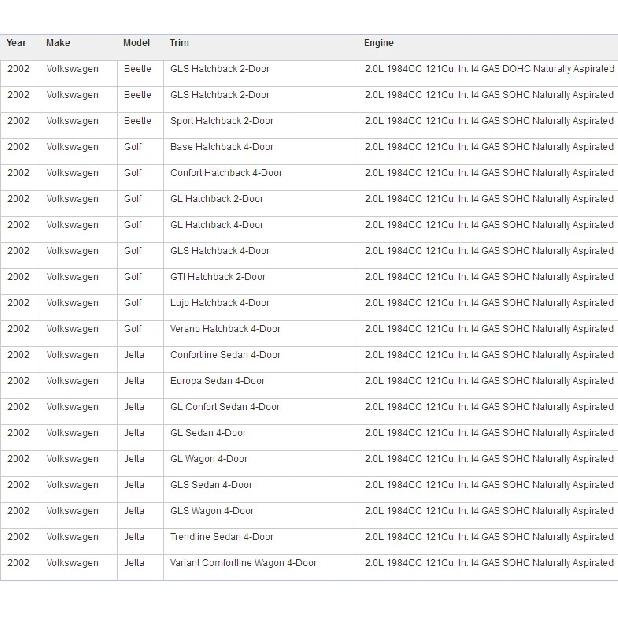The height and width of the screenshot is (618, 618).
Task: Click the Trim column header
Action: [x=179, y=43]
